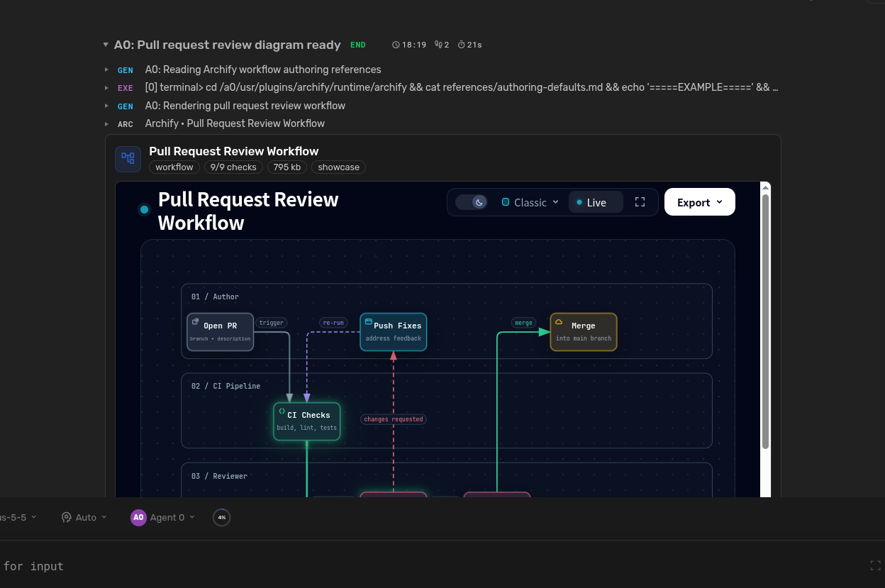Click the changes requested edge label
885x588 pixels.
pos(394,419)
